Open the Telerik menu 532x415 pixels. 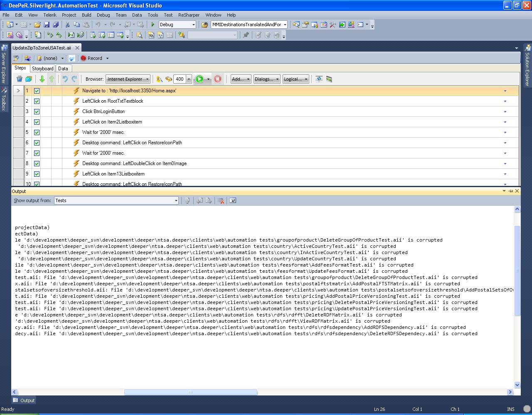pyautogui.click(x=50, y=15)
